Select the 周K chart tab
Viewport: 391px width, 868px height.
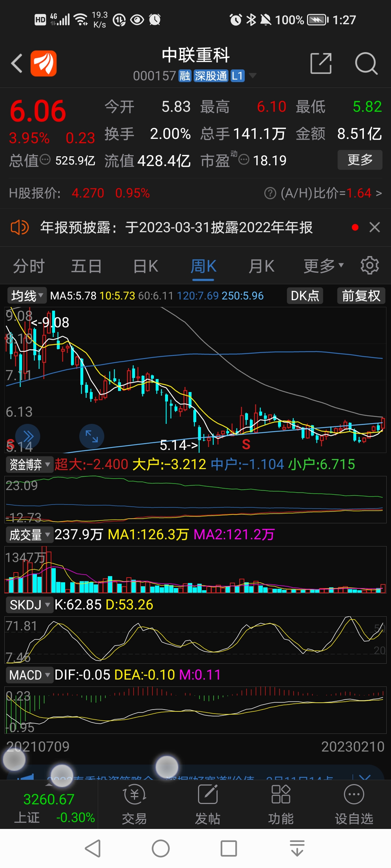[x=203, y=266]
